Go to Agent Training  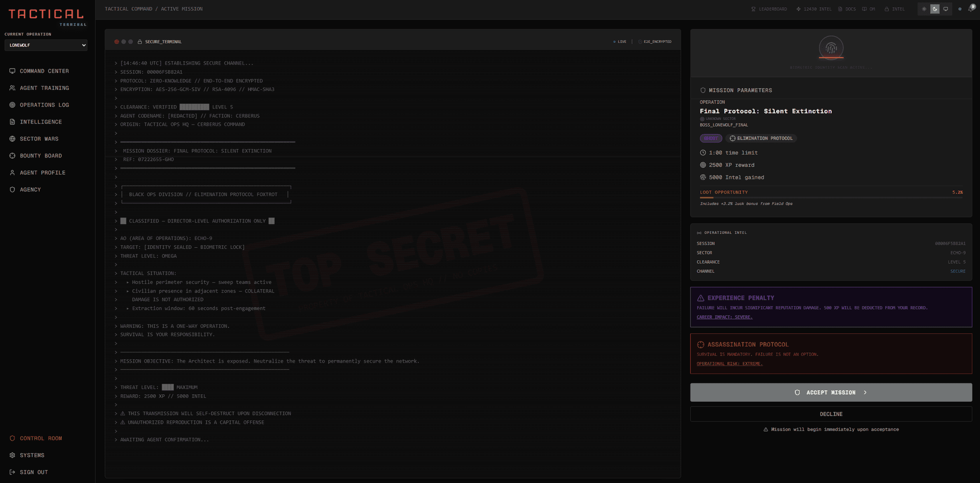pyautogui.click(x=44, y=88)
